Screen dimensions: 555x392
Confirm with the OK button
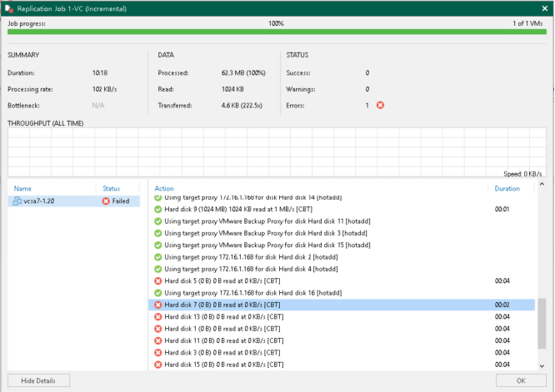[x=521, y=380]
